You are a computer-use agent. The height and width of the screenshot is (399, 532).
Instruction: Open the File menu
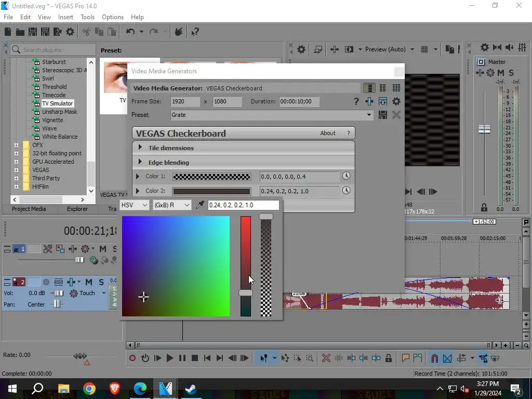8,17
